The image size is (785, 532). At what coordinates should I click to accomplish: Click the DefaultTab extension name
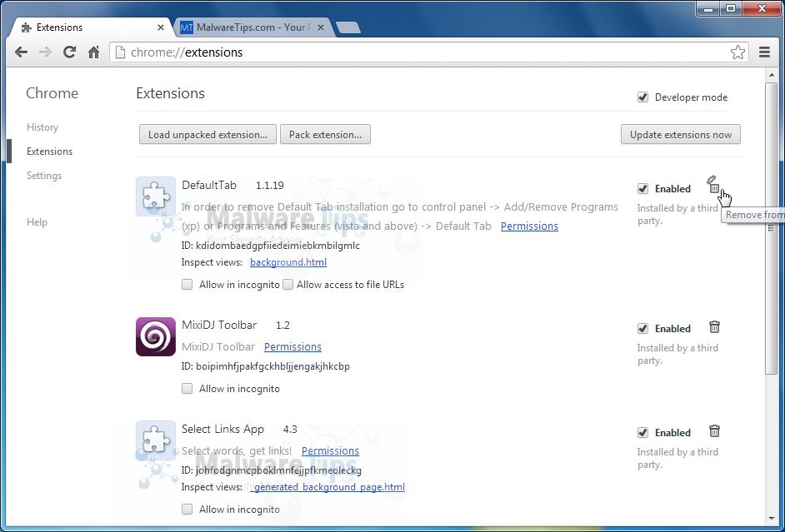point(209,185)
